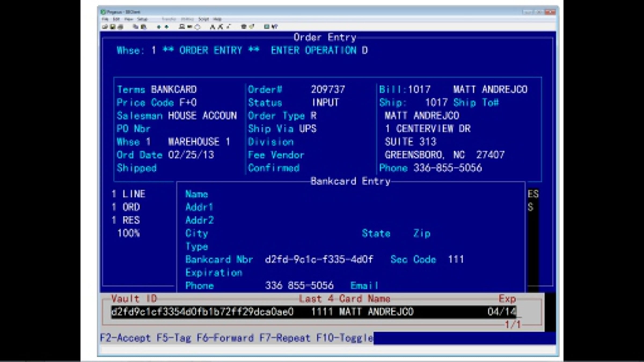This screenshot has height=362, width=644.
Task: Open the File menu
Action: pyautogui.click(x=105, y=19)
